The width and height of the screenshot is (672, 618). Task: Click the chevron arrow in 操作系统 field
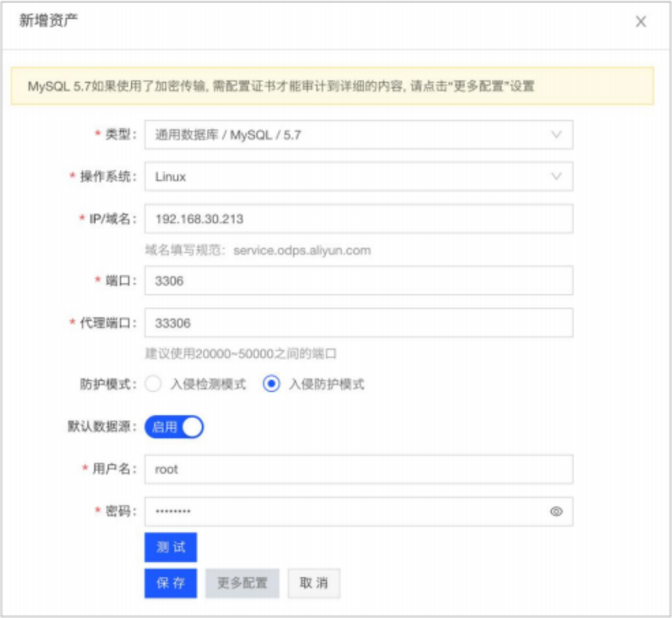click(556, 176)
